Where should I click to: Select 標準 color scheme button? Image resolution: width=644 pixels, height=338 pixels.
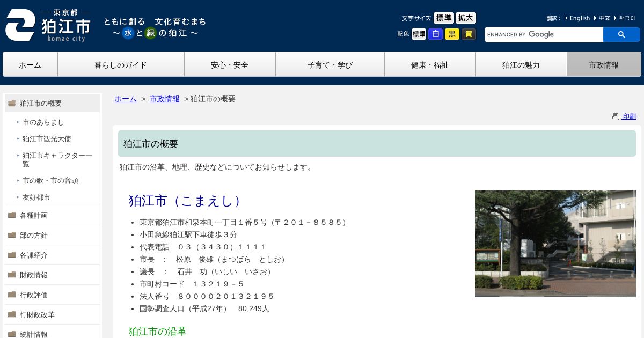tap(419, 34)
